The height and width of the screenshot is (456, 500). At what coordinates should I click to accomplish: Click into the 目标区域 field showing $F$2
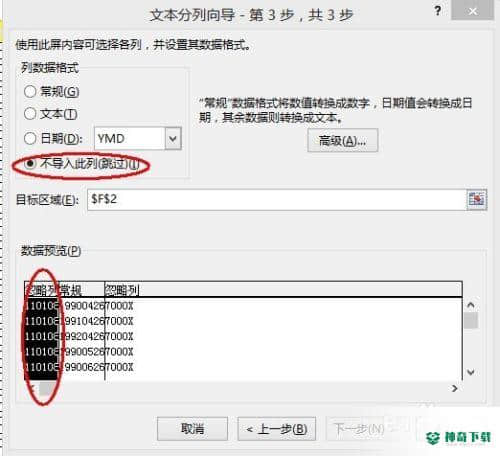coord(276,199)
